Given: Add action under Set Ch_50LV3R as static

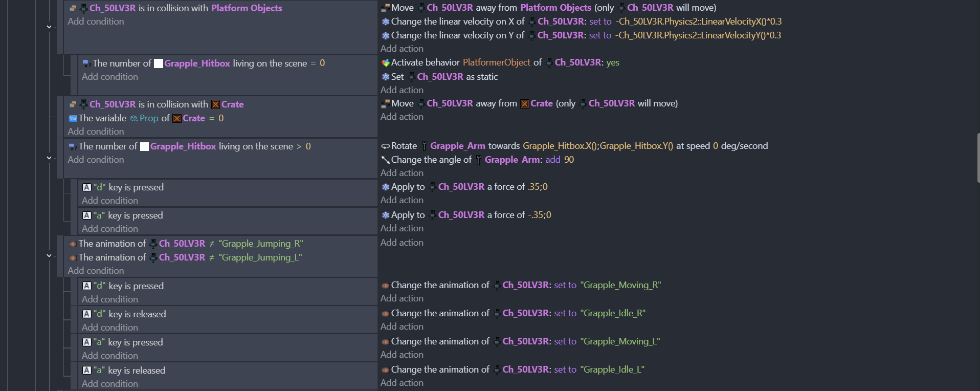Looking at the screenshot, I should (x=402, y=90).
